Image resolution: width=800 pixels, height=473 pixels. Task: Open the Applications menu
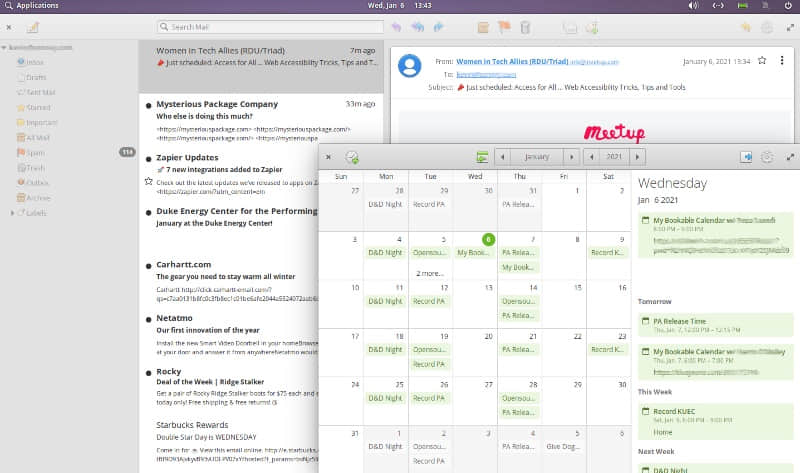pos(30,6)
